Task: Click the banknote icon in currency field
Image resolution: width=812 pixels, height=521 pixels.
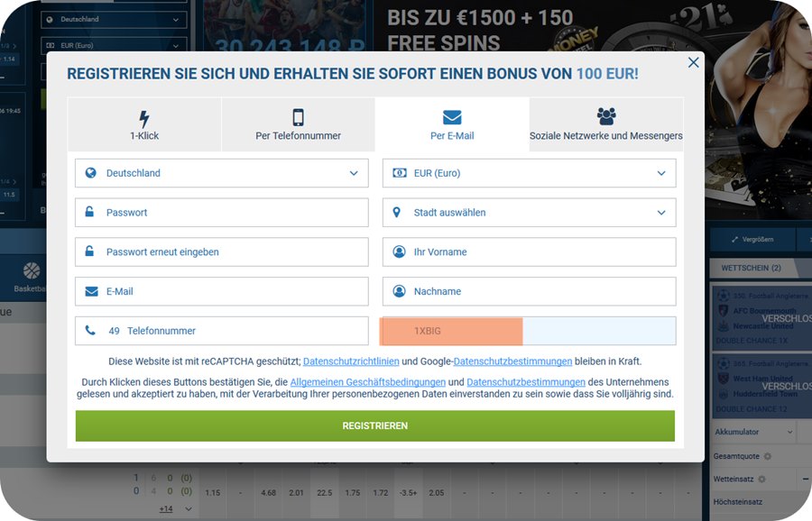Action: pyautogui.click(x=400, y=173)
